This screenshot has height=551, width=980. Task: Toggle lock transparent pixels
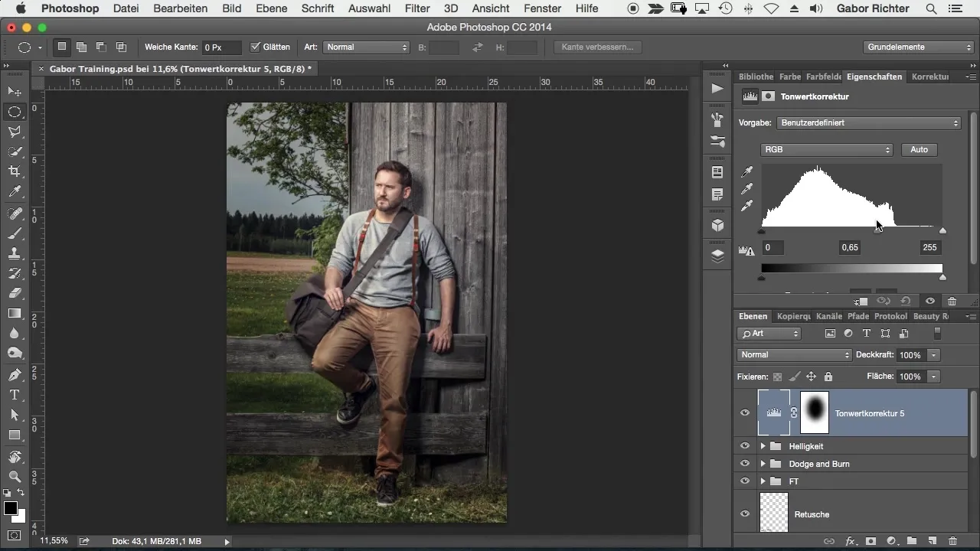click(778, 377)
